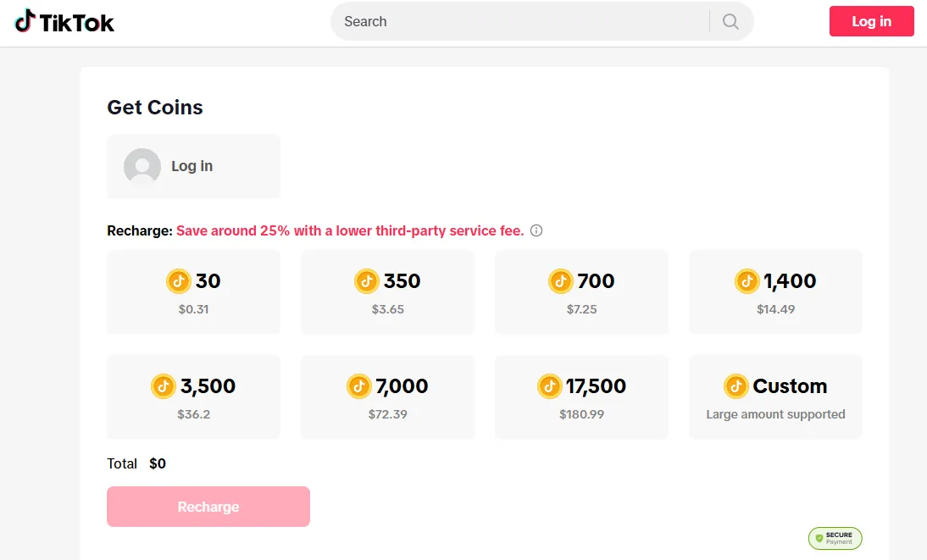Click the search magnifier icon

pos(730,22)
